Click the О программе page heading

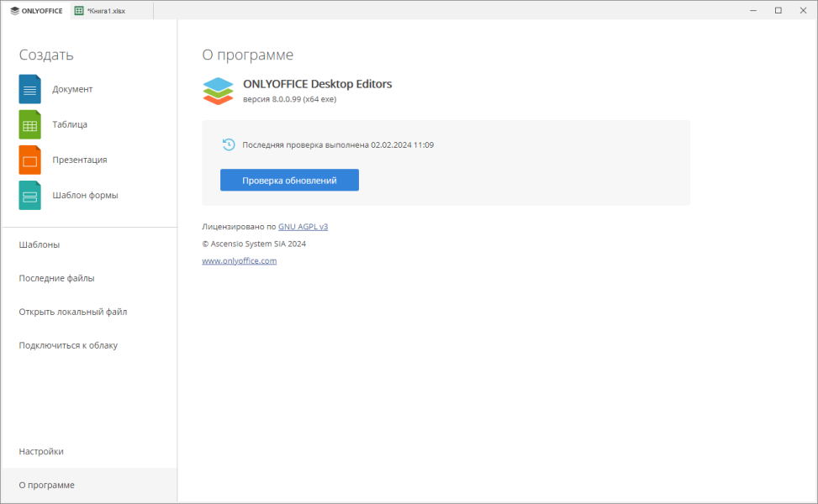coord(248,55)
